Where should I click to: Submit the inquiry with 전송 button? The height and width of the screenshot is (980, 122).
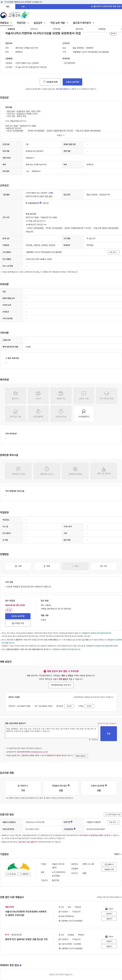(x=109, y=733)
